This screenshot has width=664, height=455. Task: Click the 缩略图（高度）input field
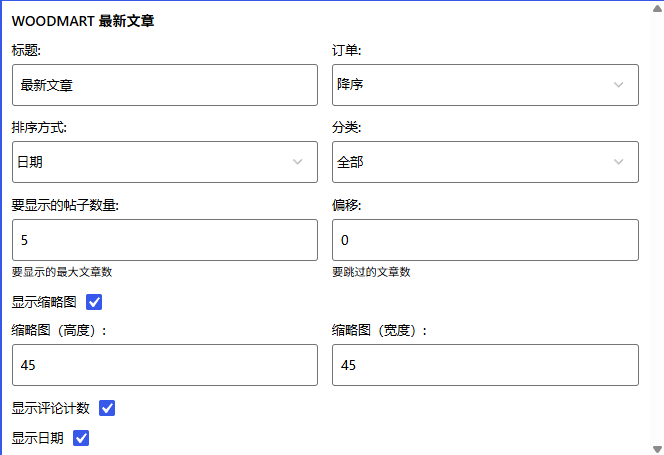point(165,365)
